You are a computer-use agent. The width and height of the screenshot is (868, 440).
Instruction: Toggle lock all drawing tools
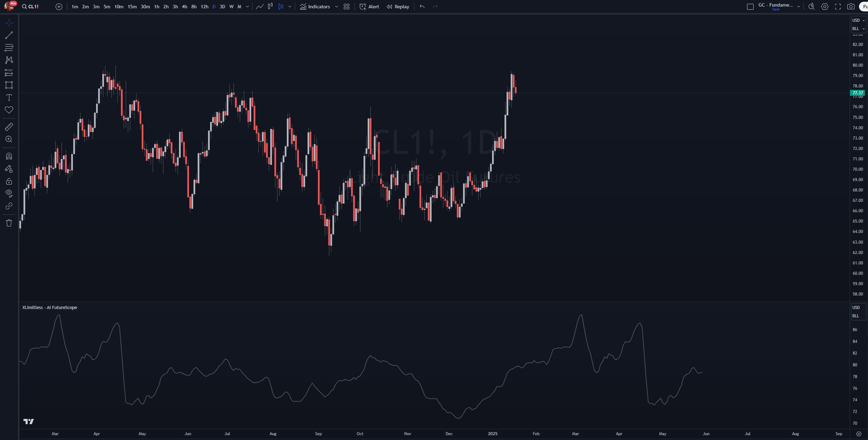pyautogui.click(x=9, y=181)
